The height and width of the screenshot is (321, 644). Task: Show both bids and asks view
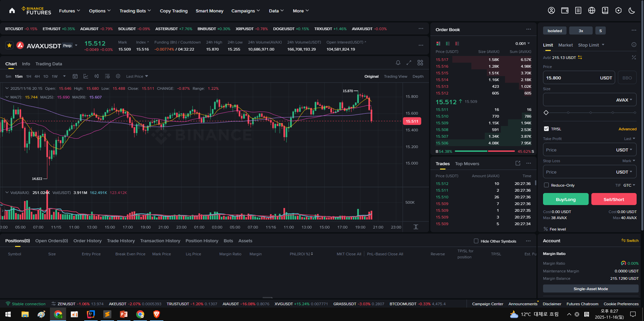pos(438,44)
